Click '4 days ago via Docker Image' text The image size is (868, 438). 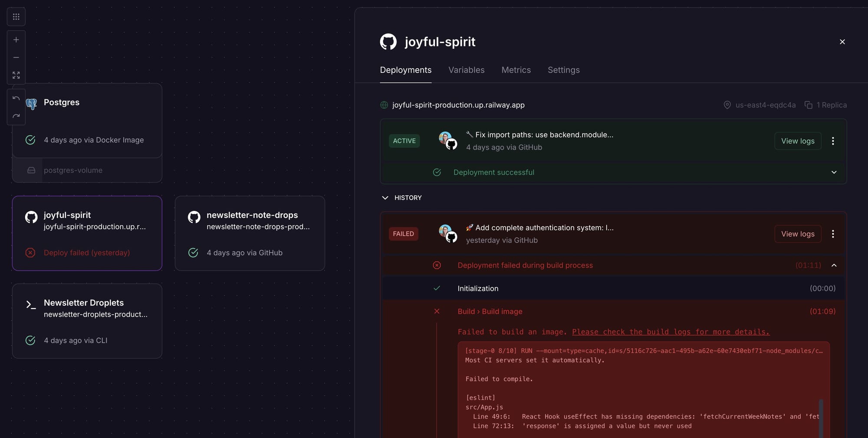94,140
